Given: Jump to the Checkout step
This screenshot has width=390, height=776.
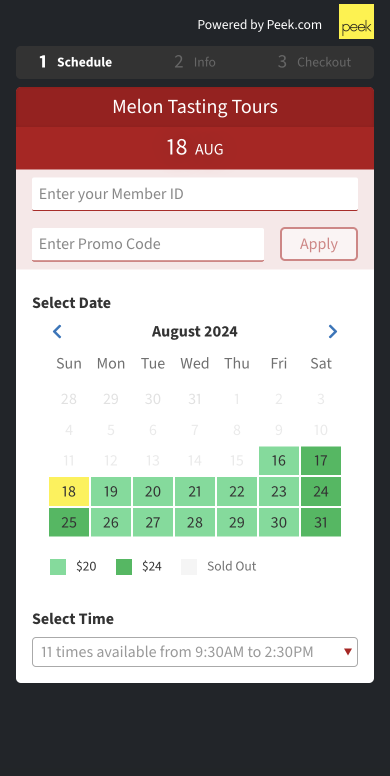Looking at the screenshot, I should (x=314, y=62).
